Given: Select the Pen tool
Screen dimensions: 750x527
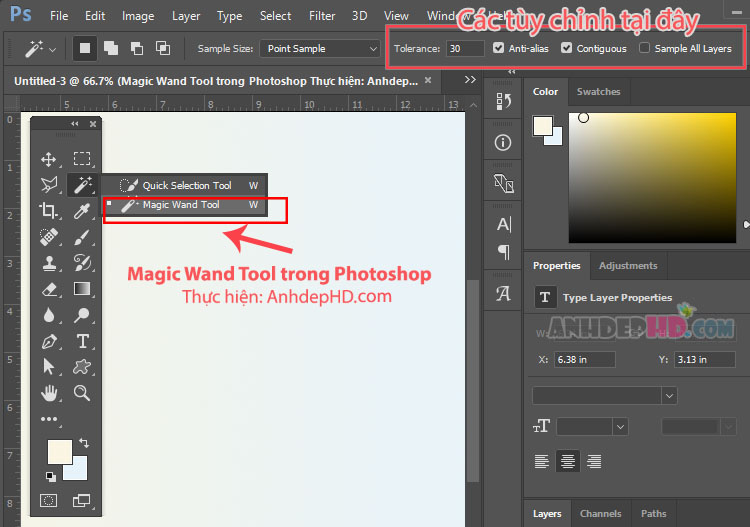Looking at the screenshot, I should 49,341.
